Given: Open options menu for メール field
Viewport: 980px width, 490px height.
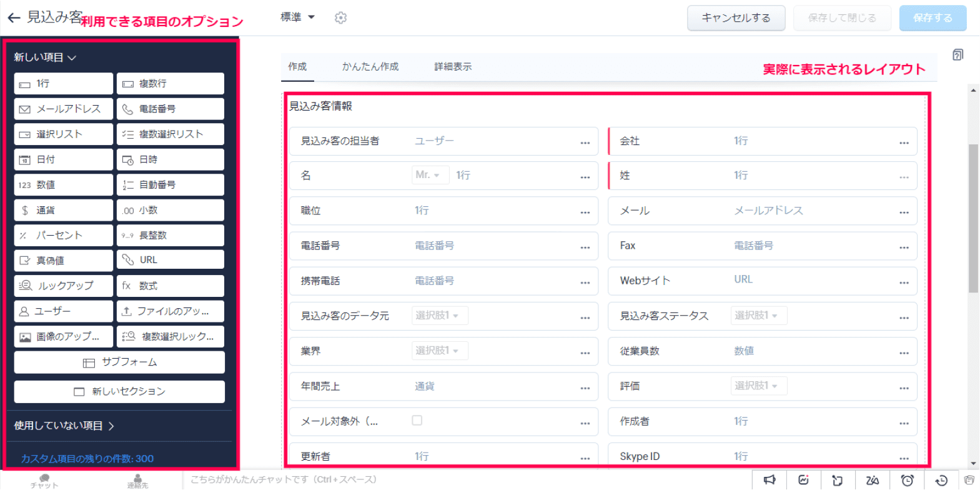Looking at the screenshot, I should [904, 212].
